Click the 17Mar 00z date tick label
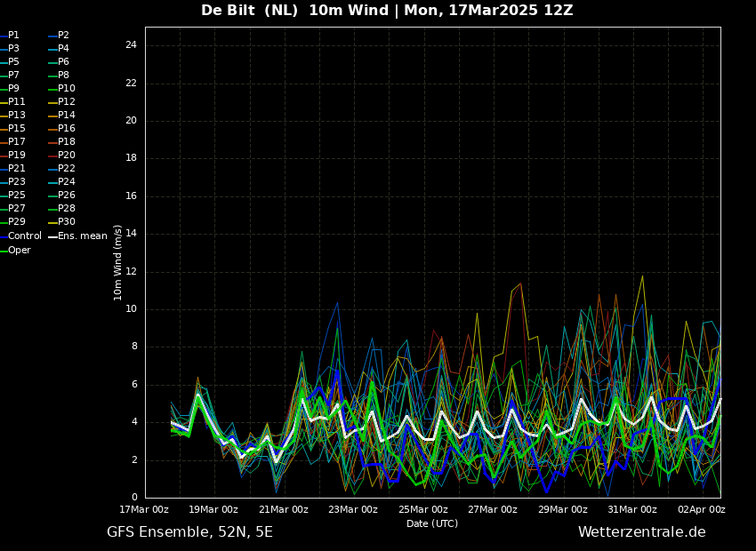The image size is (756, 551). [144, 510]
